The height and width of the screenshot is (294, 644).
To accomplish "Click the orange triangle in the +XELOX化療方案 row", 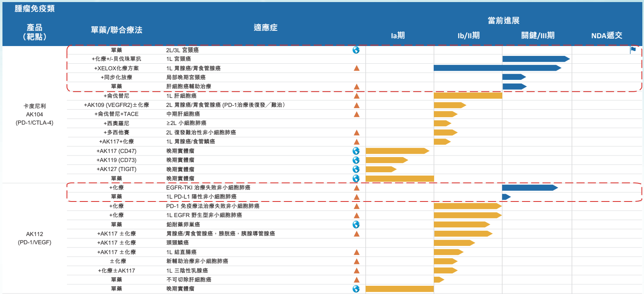I will coord(356,68).
